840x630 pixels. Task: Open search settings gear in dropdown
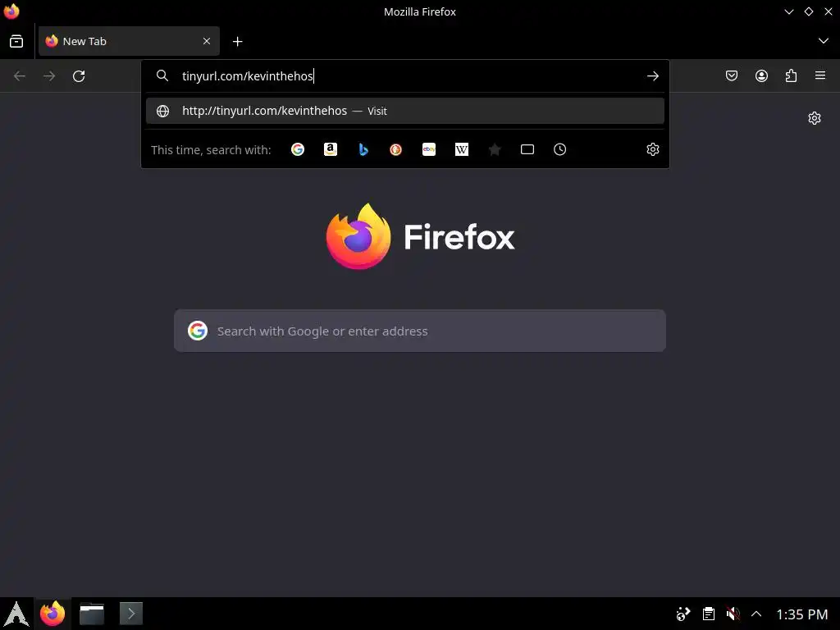point(652,149)
